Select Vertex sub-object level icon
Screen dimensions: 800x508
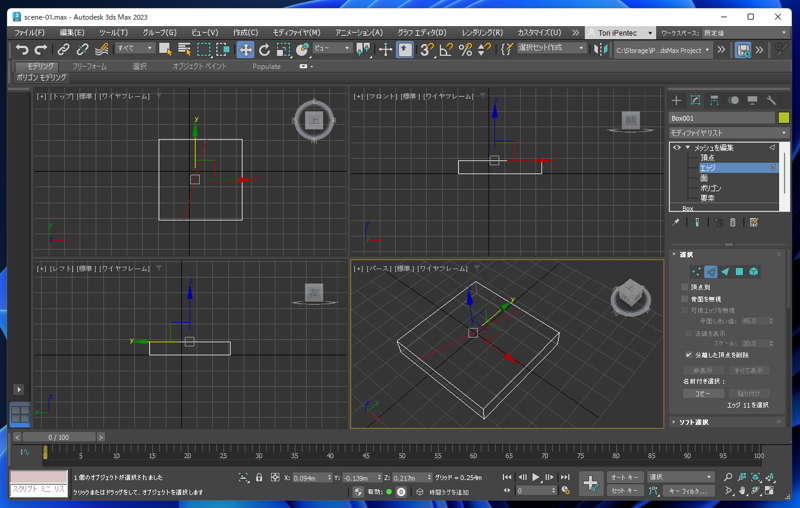(696, 272)
